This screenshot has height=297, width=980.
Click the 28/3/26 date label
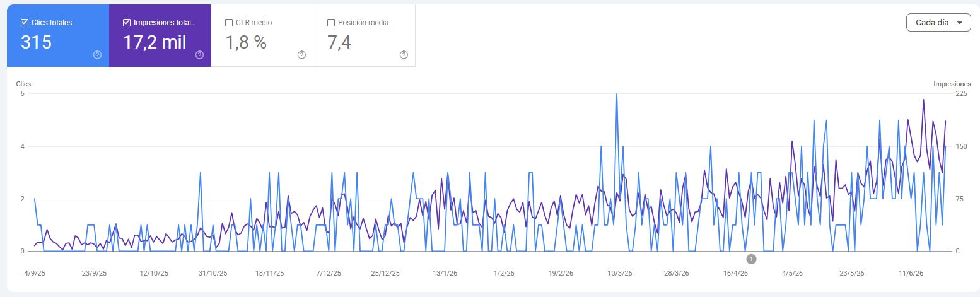tap(676, 273)
